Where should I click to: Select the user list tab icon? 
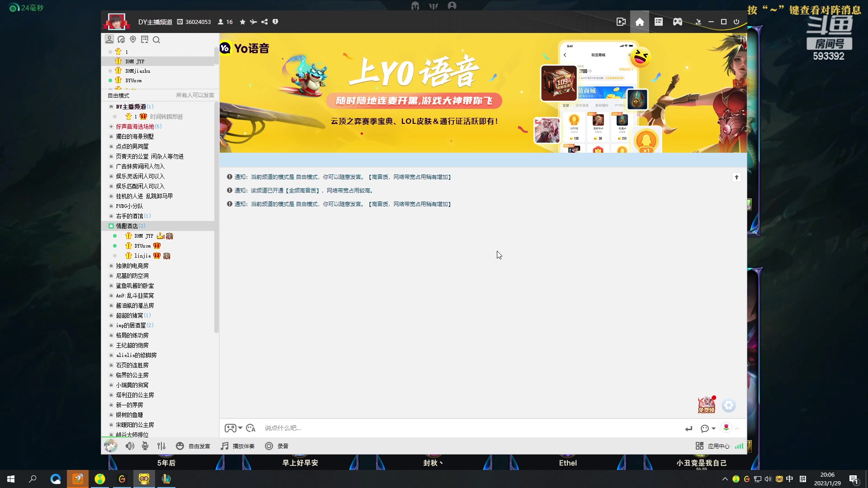pos(109,39)
